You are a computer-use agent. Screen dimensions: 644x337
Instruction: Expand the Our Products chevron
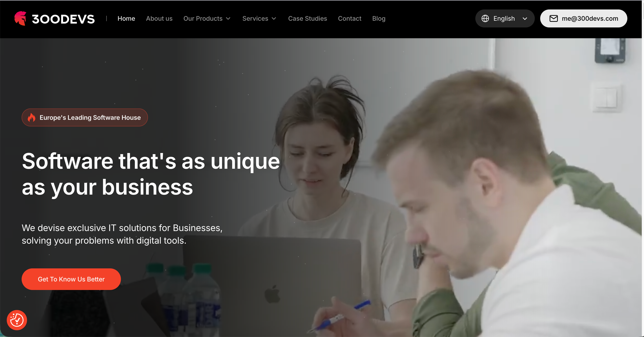pos(228,19)
